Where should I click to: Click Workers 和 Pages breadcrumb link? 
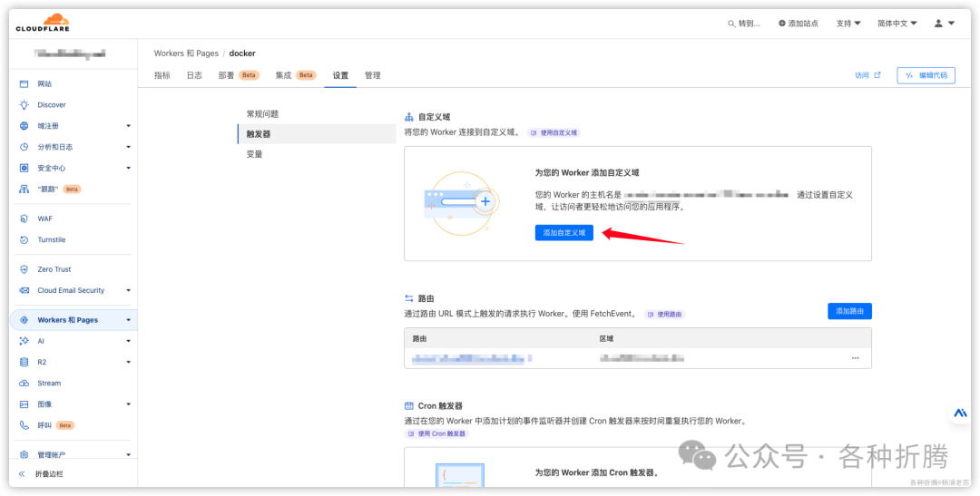pyautogui.click(x=186, y=53)
